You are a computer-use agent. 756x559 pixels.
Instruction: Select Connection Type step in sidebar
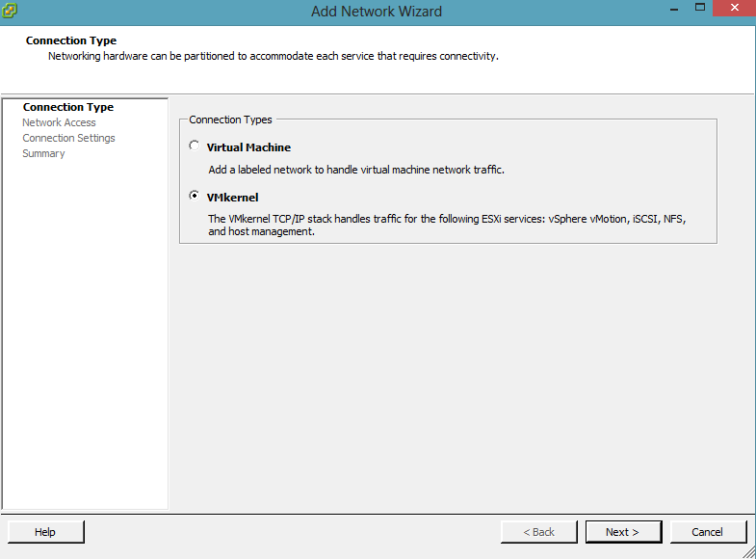tap(68, 107)
